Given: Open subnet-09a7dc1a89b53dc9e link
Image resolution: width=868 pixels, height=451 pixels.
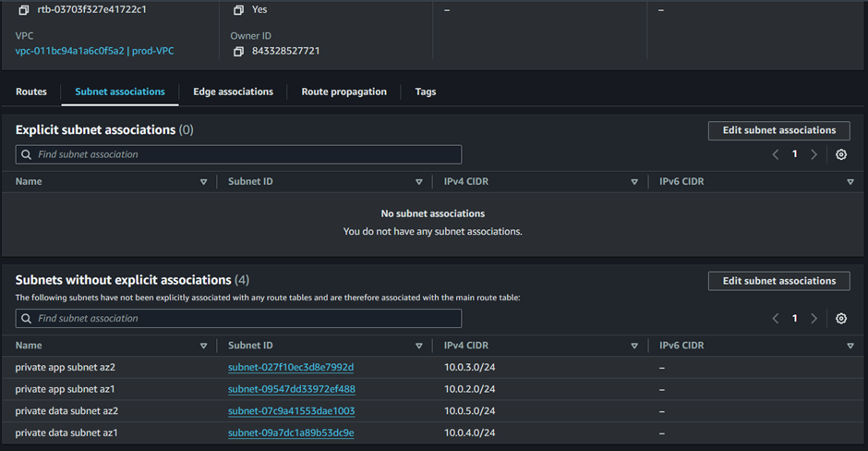Looking at the screenshot, I should click(291, 433).
